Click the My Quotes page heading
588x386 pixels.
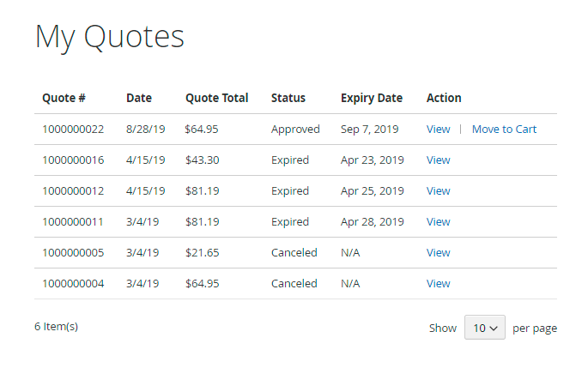tap(110, 37)
